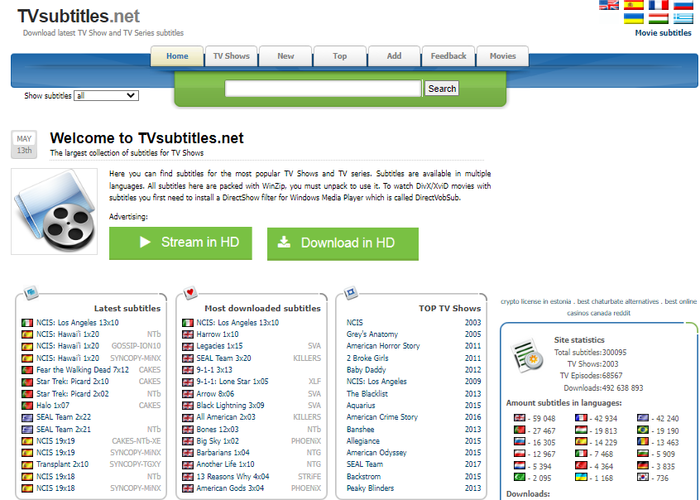Screen dimensions: 700x500
Task: Click the Romanian flag beside 13 463
Action: 642,442
